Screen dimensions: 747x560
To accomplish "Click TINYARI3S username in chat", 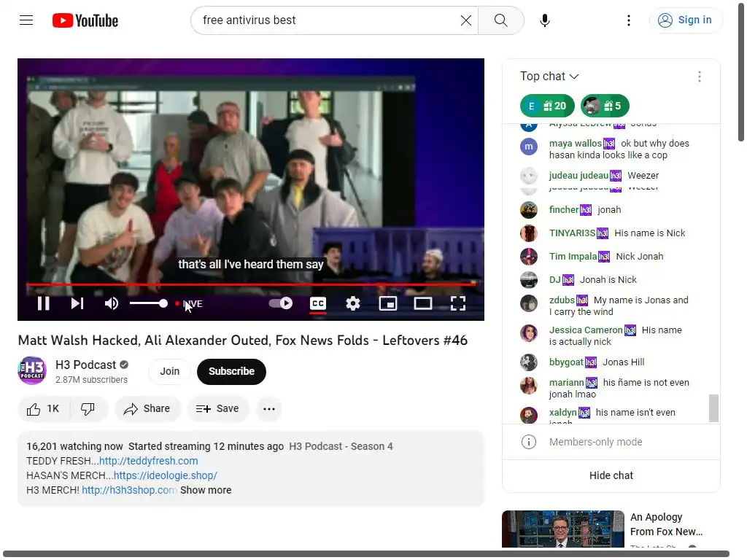I will 572,233.
